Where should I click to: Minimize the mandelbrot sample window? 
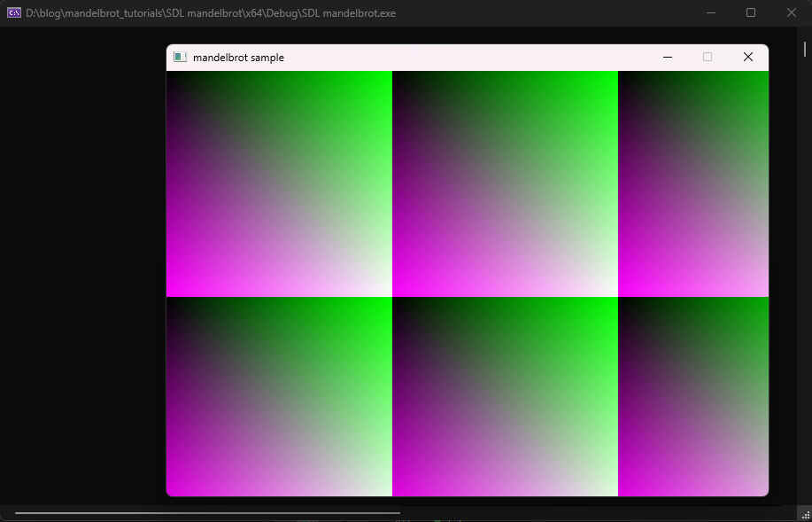[668, 57]
